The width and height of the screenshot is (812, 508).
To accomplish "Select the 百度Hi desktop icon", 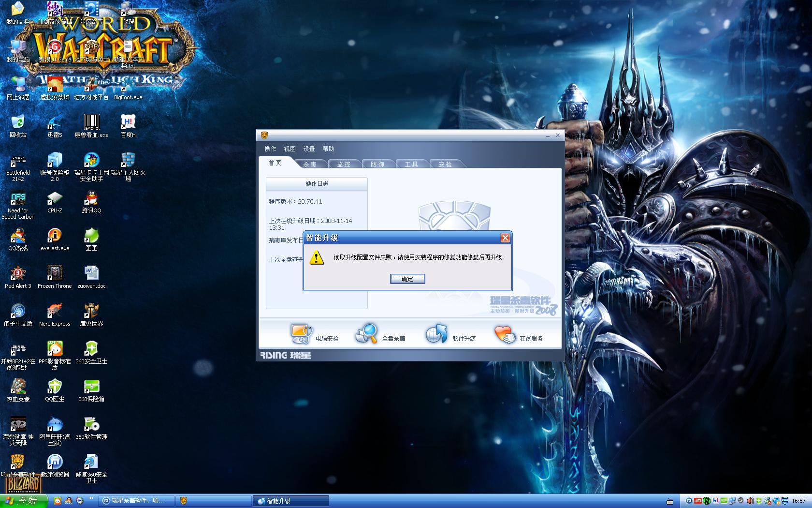I will pos(128,126).
